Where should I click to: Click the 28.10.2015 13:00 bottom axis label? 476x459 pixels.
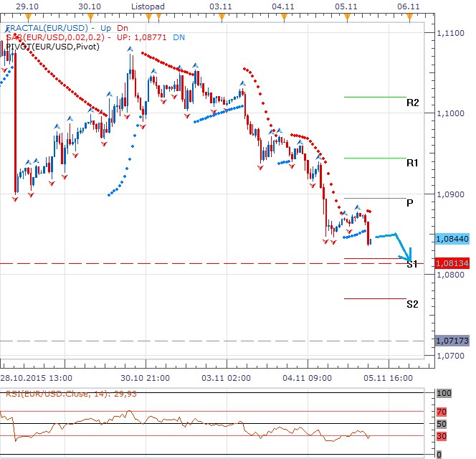coord(37,377)
